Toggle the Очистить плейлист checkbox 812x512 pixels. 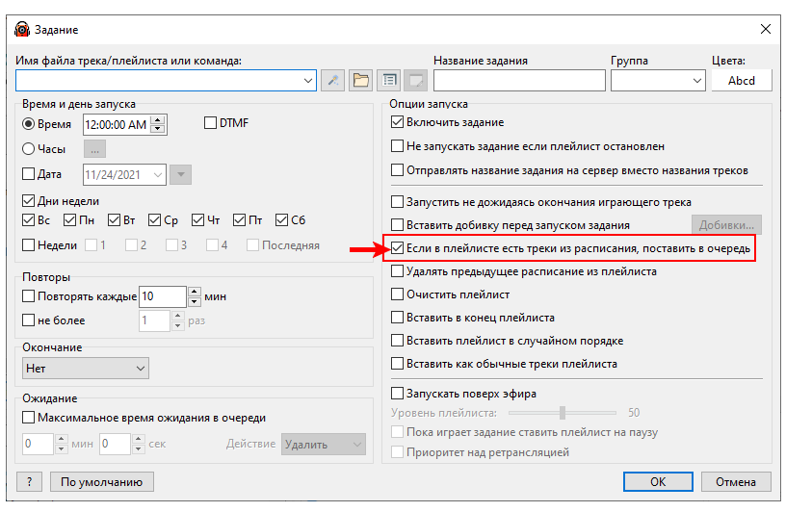(x=397, y=294)
